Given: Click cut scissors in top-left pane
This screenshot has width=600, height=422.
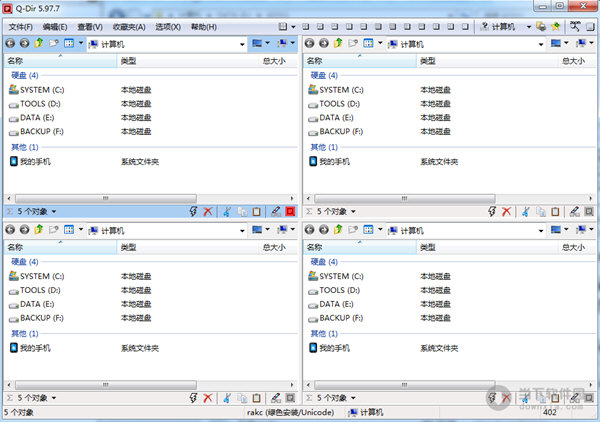Looking at the screenshot, I should click(227, 212).
